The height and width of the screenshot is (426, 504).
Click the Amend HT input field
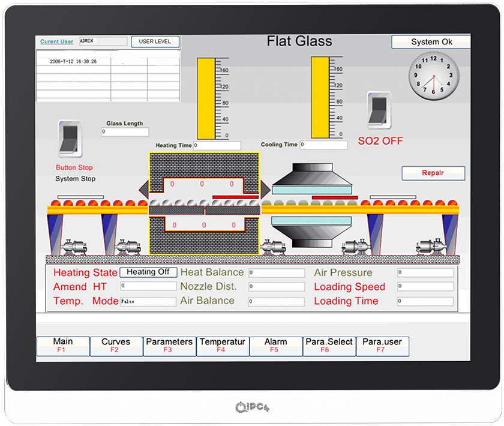click(148, 286)
